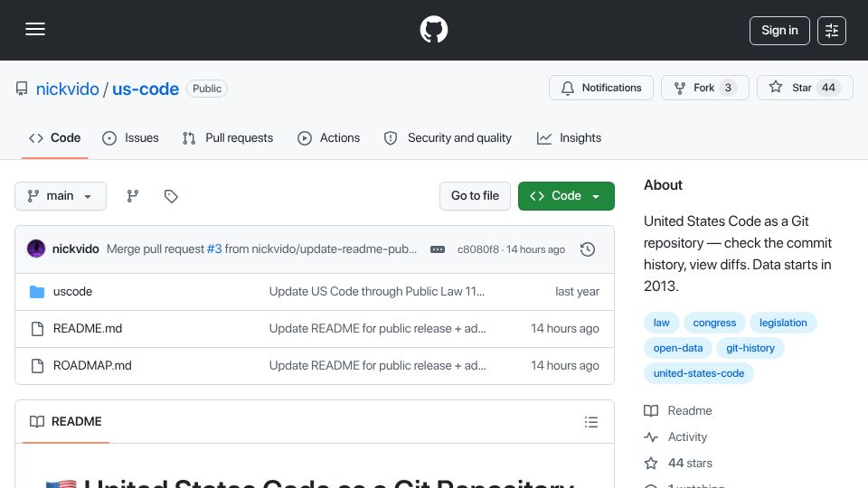Open README outline list icon
The image size is (868, 488).
point(590,422)
